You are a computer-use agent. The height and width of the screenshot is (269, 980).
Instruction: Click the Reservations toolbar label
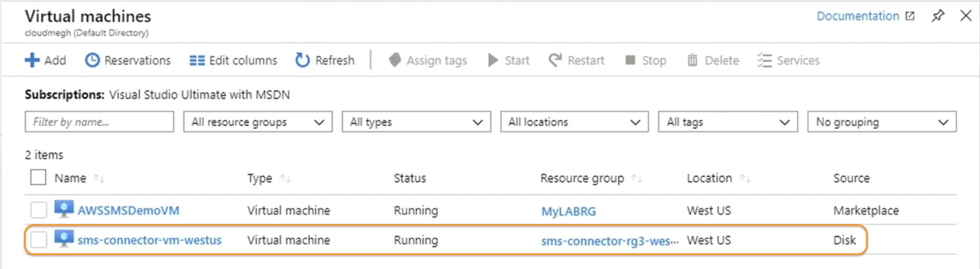coord(137,60)
